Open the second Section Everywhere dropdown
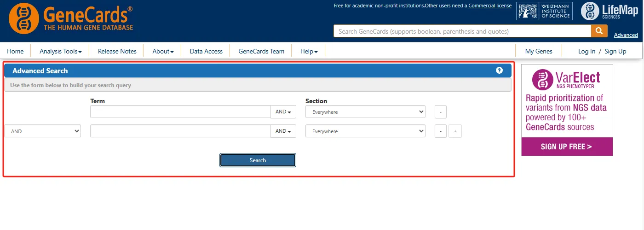The height and width of the screenshot is (230, 644). click(x=365, y=131)
